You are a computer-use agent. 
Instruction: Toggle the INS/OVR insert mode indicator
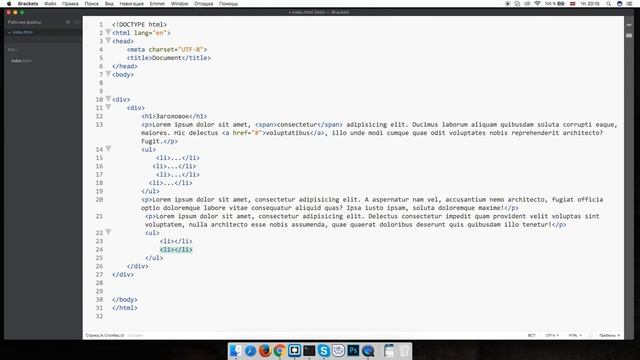pos(531,336)
